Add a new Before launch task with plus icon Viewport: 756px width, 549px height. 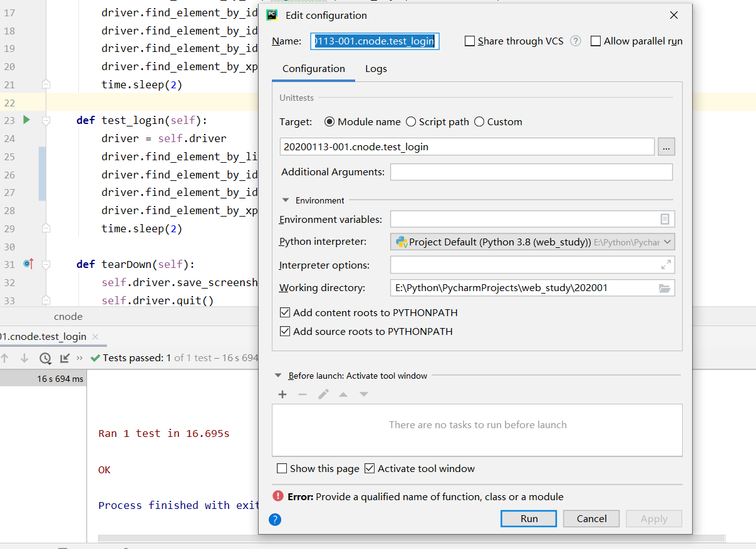(x=282, y=394)
